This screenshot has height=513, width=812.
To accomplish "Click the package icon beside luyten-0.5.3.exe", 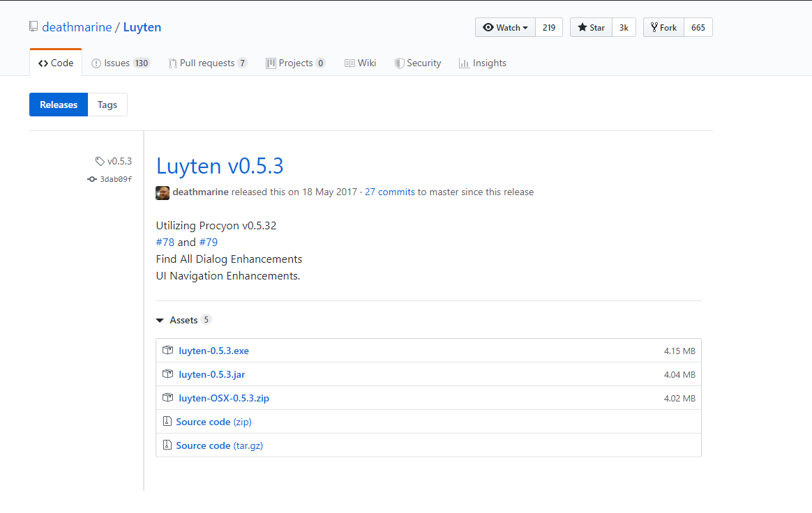I will tap(168, 350).
